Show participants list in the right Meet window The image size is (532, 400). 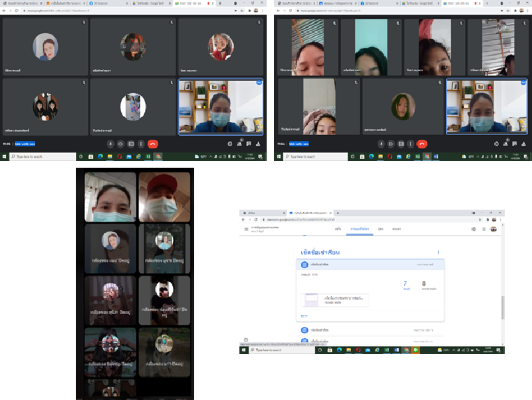click(x=506, y=144)
